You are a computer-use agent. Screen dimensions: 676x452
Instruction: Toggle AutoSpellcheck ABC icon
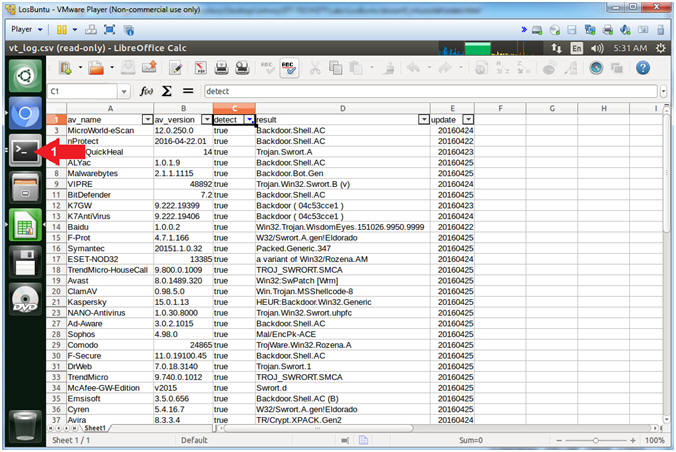click(288, 68)
